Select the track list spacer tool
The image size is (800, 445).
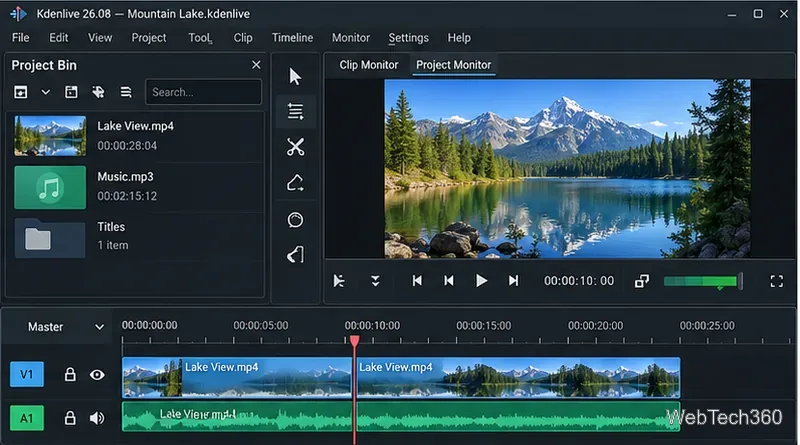295,111
